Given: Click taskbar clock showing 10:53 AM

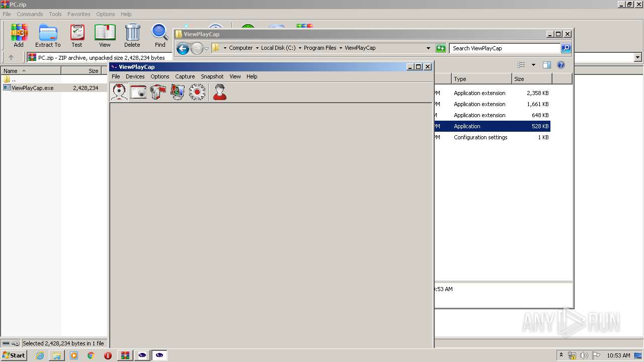Looking at the screenshot, I should click(x=618, y=355).
